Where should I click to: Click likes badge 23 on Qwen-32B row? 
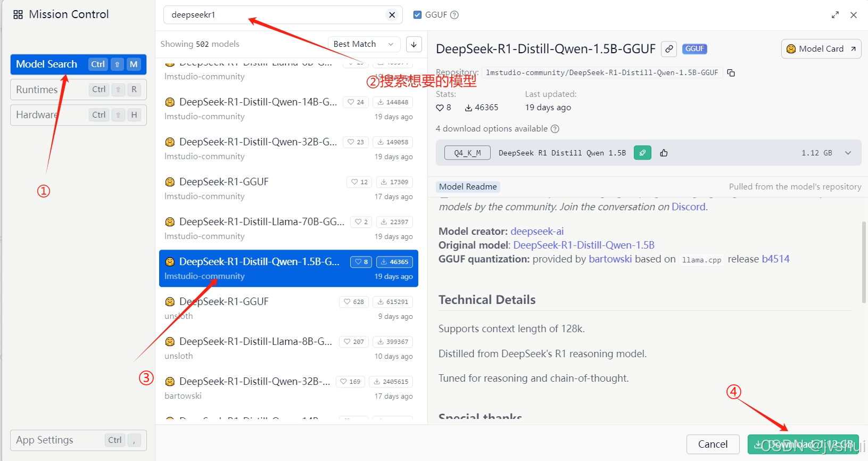356,142
